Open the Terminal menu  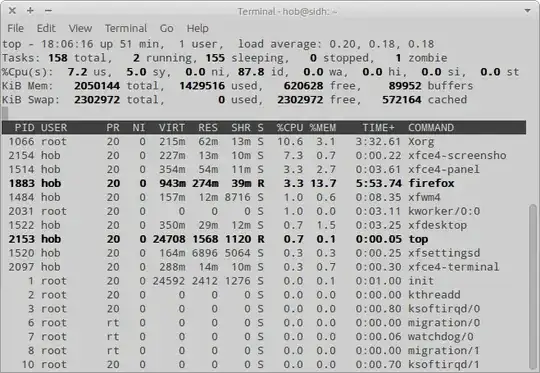(x=126, y=28)
